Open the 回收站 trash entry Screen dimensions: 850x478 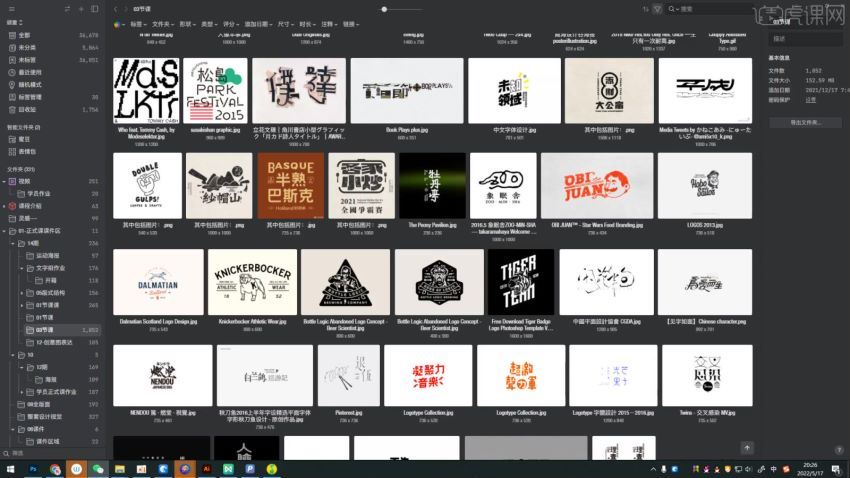pos(54,109)
